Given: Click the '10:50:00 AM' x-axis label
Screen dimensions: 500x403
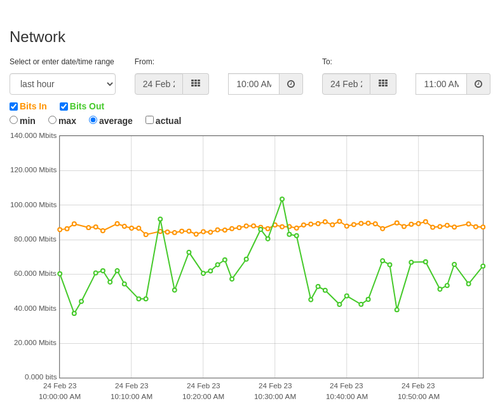Looking at the screenshot, I should coord(418,397).
